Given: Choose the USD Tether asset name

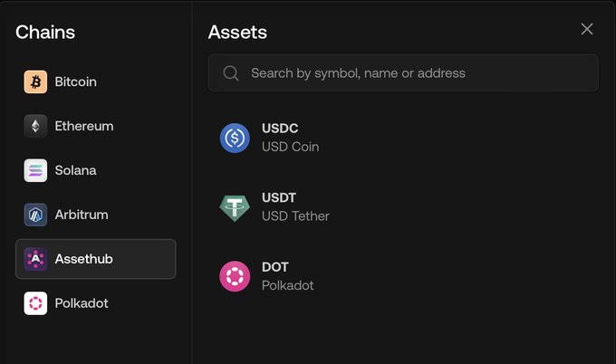Looking at the screenshot, I should point(295,216).
